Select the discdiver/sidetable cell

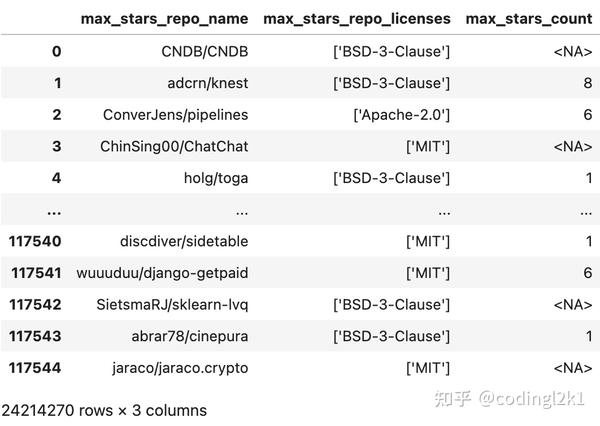(184, 241)
